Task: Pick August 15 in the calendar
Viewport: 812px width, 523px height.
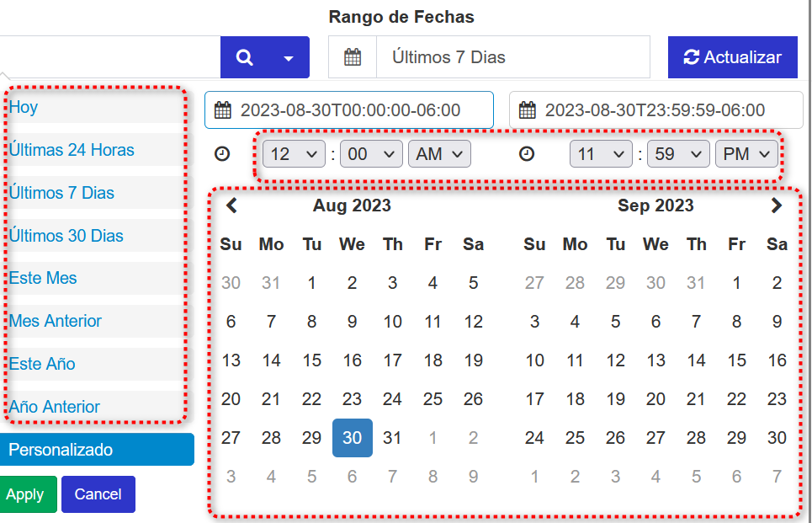Action: click(x=312, y=360)
